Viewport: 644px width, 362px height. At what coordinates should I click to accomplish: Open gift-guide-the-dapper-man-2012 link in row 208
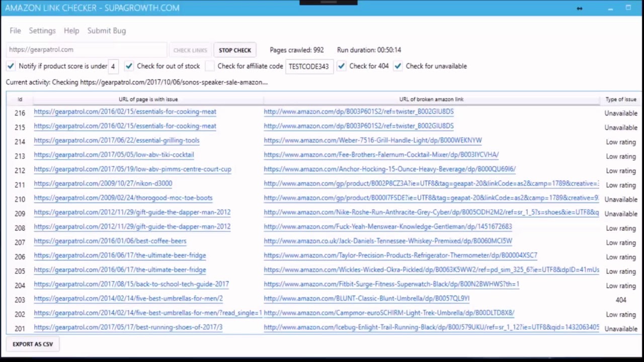click(x=132, y=227)
